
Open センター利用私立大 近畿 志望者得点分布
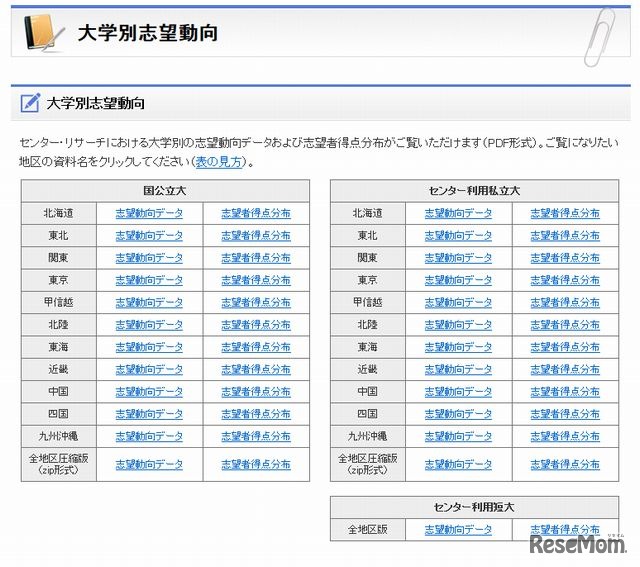(565, 369)
